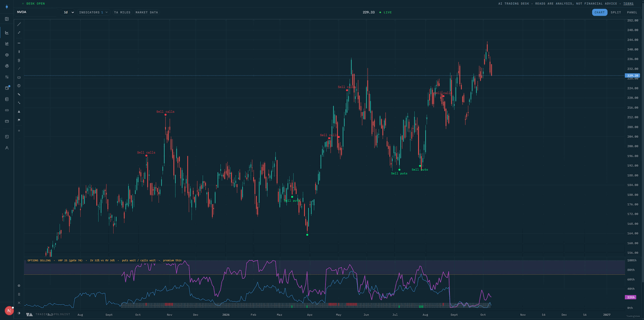This screenshot has height=320, width=644.
Task: Click the target circle icon above layers
Action: (x=19, y=286)
